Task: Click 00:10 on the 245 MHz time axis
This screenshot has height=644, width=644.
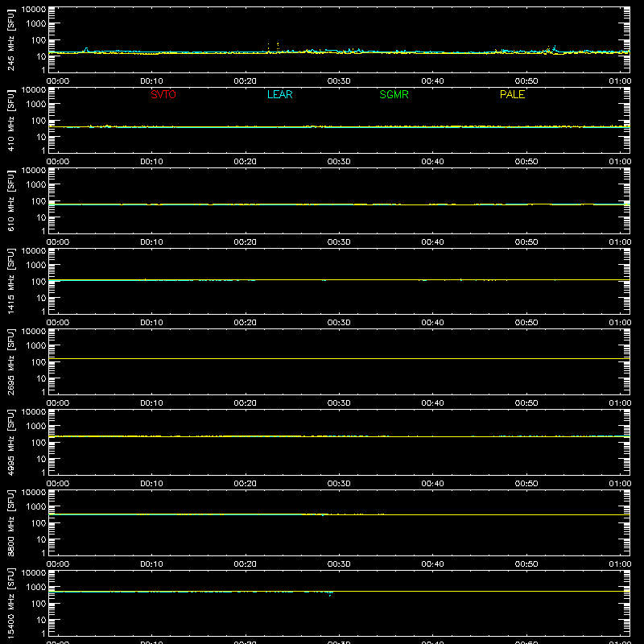Action: (x=151, y=81)
